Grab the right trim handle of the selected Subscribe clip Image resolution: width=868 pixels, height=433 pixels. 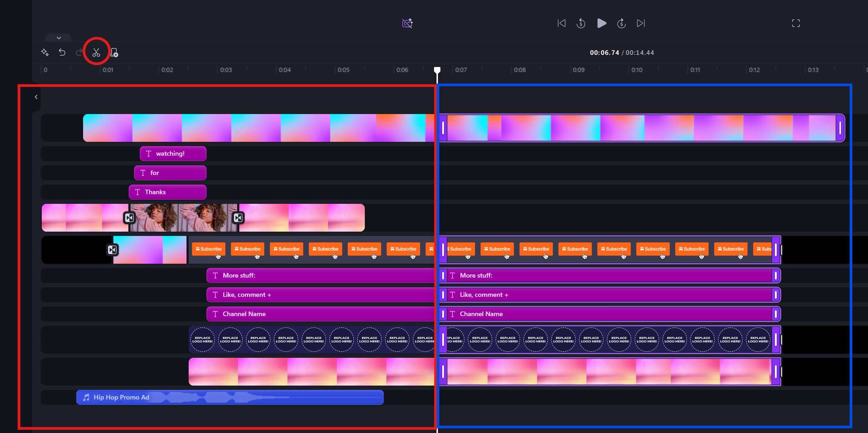point(776,250)
